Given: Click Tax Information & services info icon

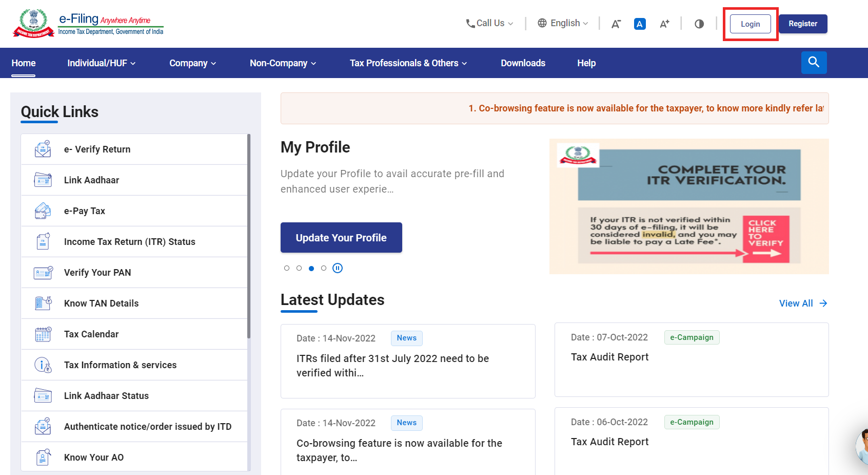Looking at the screenshot, I should [x=43, y=365].
